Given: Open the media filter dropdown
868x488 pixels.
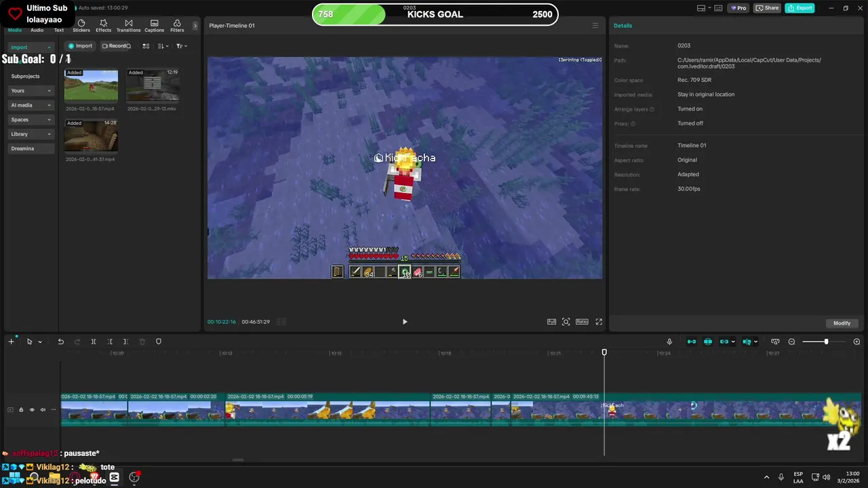Looking at the screenshot, I should pos(181,46).
